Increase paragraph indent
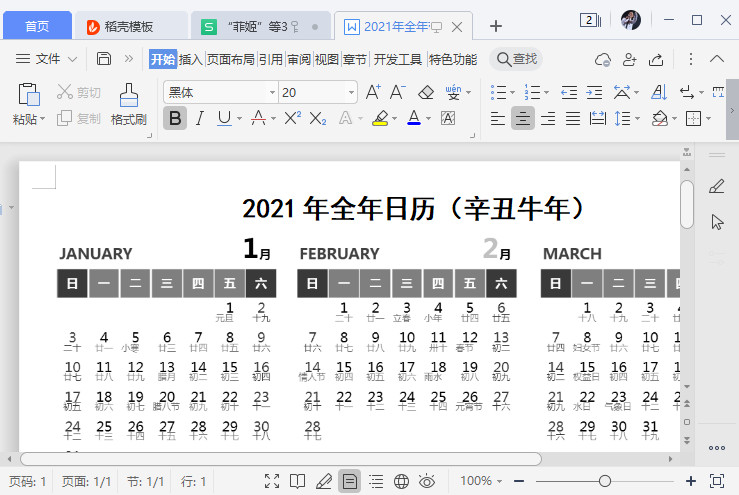739x495 pixels. click(x=594, y=92)
